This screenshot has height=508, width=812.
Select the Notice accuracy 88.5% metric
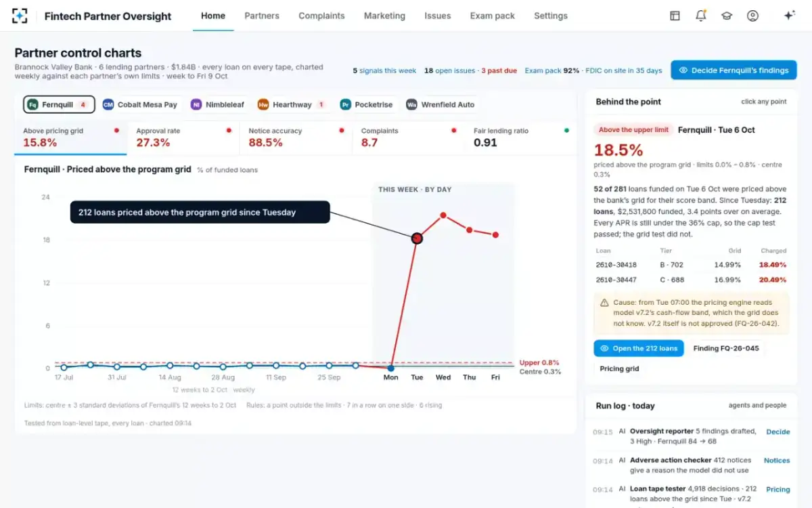(296, 137)
